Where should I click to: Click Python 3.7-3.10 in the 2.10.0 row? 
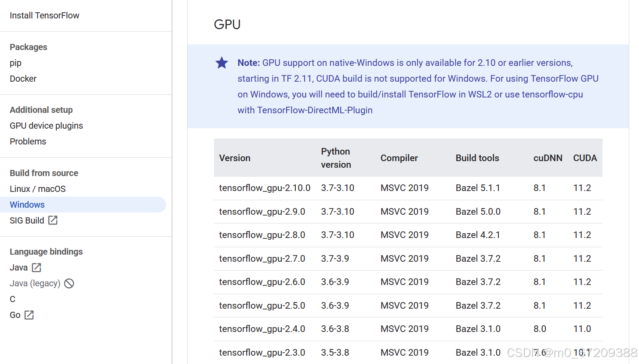coord(338,188)
